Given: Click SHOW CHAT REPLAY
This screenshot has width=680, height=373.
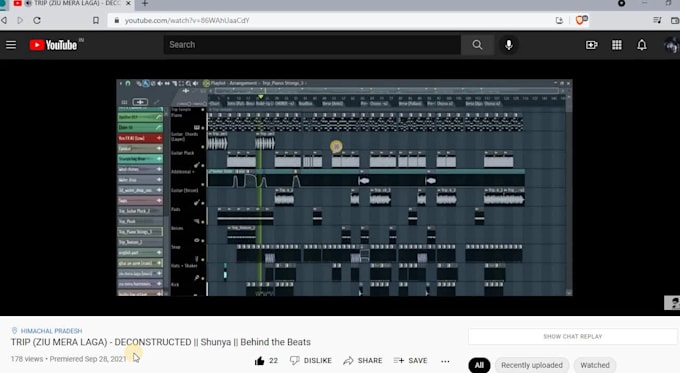Looking at the screenshot, I should pos(572,337).
